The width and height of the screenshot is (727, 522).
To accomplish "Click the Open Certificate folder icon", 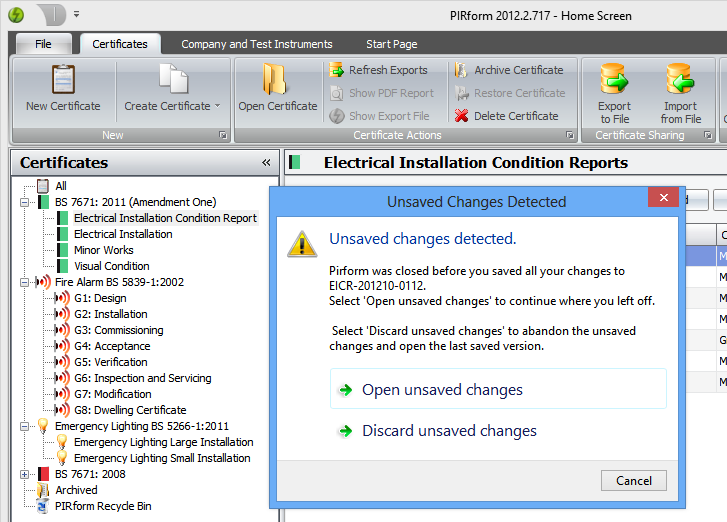I will pos(277,80).
